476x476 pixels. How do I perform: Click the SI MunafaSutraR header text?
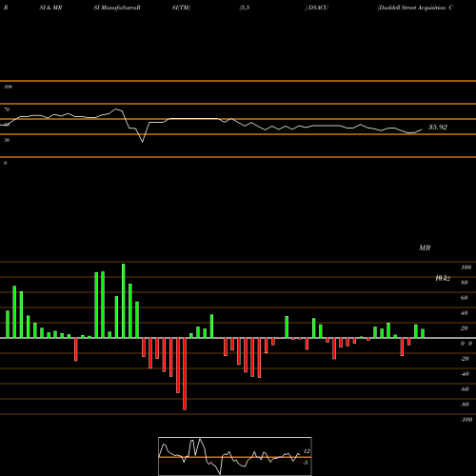point(117,8)
